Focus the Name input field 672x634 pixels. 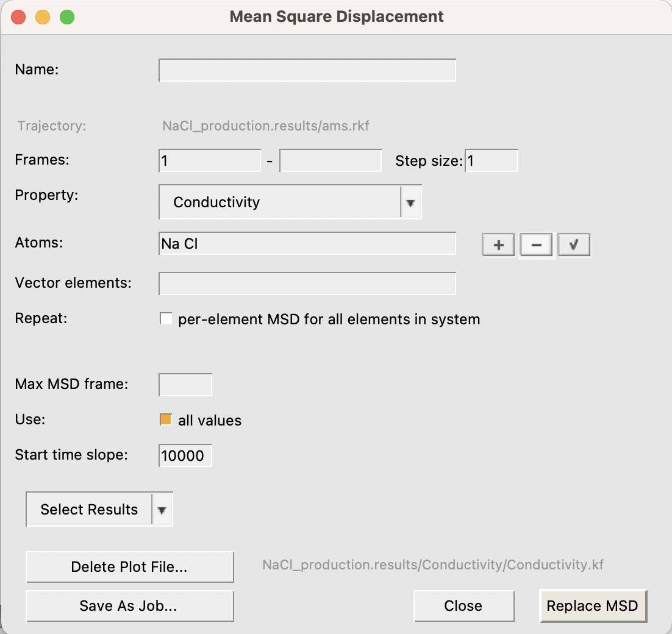pos(307,70)
